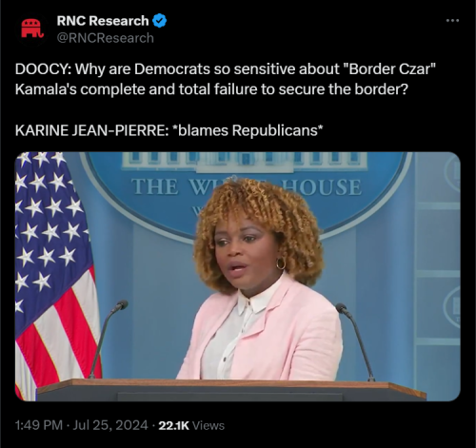Click the 1:49 PM timestamp
The height and width of the screenshot is (448, 476).
point(39,425)
